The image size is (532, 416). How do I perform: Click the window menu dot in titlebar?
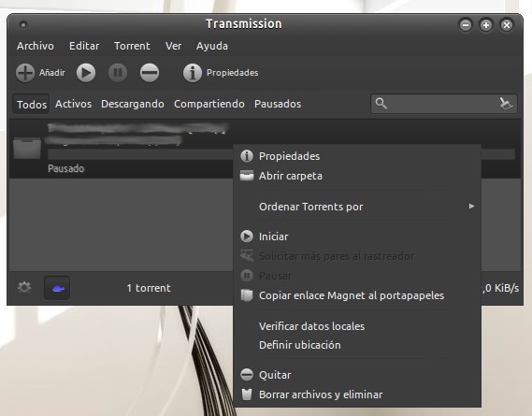[23, 24]
